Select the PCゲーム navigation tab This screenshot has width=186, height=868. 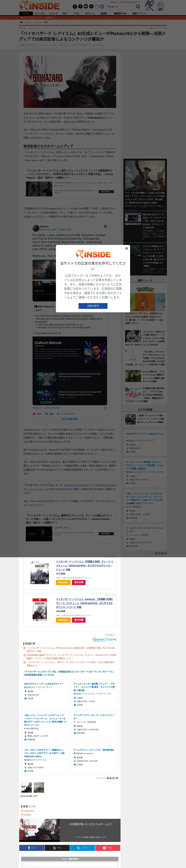click(90, 13)
